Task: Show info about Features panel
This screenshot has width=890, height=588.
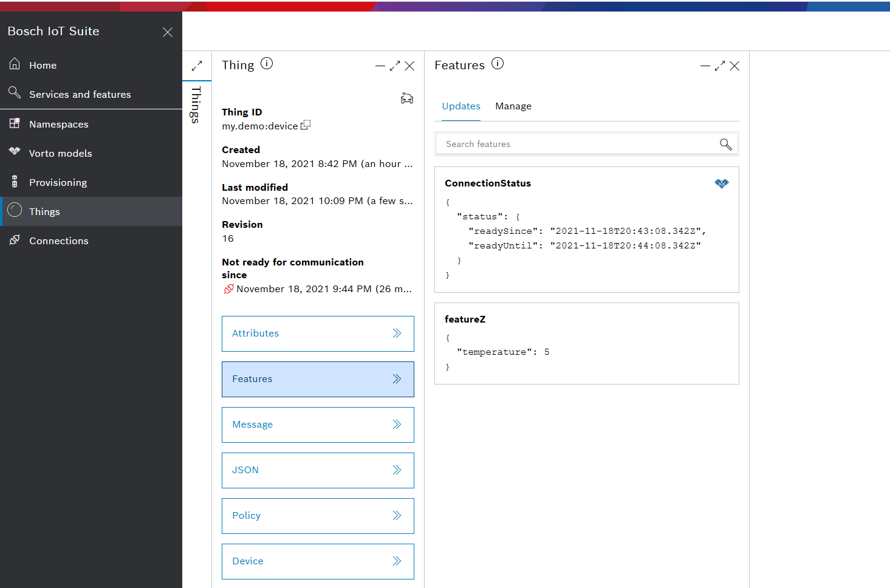Action: [x=498, y=63]
